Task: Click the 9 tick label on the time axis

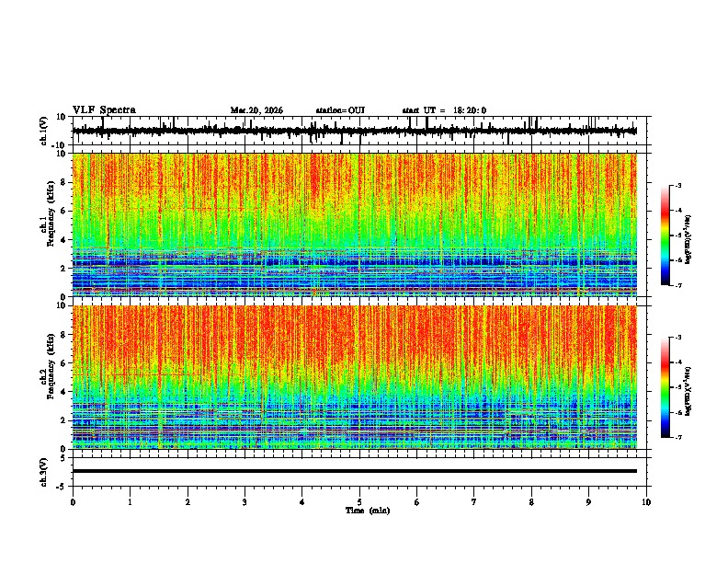Action: (x=588, y=502)
